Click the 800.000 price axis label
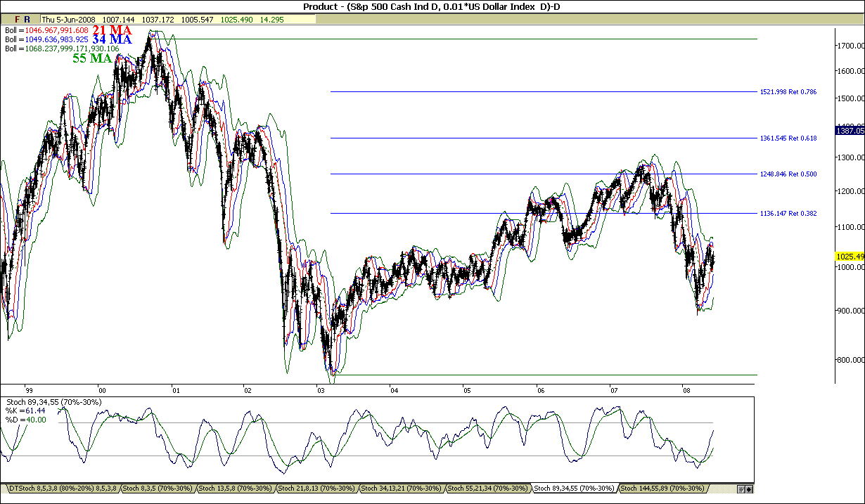 (x=850, y=361)
